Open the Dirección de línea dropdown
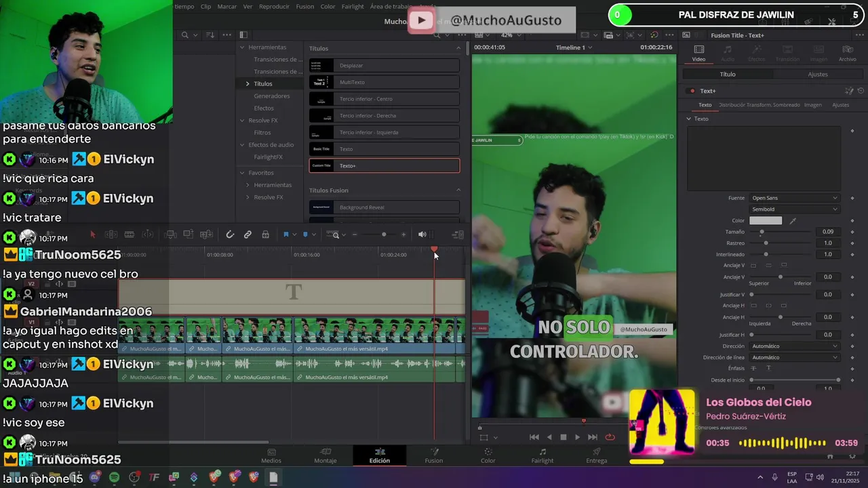 (x=794, y=357)
